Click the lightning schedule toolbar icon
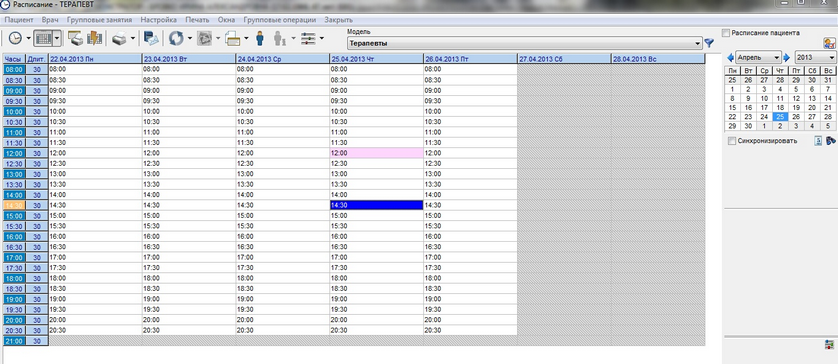Screen dimensions: 838x364 coord(94,38)
